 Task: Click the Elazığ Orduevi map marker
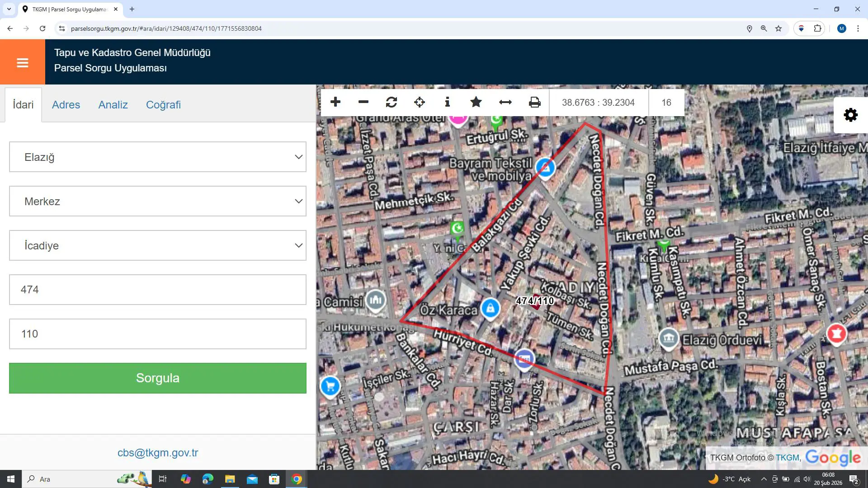pos(668,338)
